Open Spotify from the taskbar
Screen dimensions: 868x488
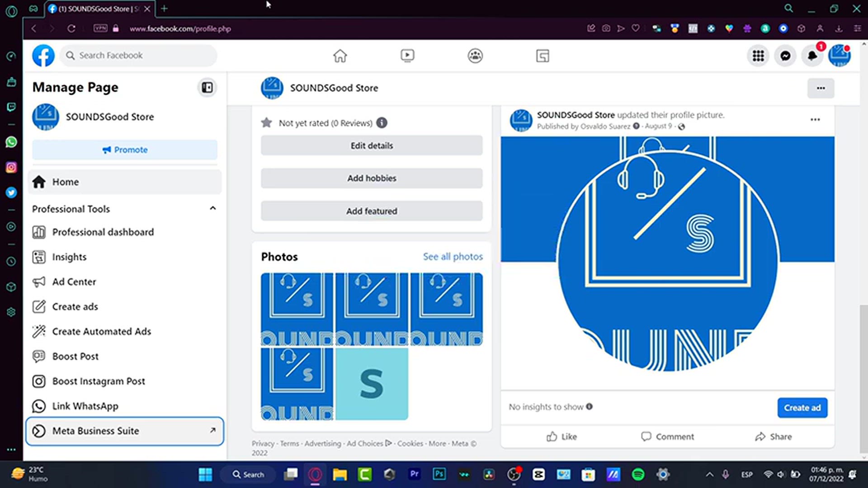(638, 474)
